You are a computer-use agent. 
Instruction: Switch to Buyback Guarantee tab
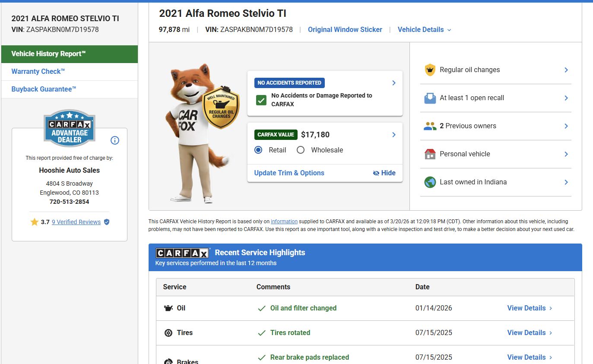point(44,89)
